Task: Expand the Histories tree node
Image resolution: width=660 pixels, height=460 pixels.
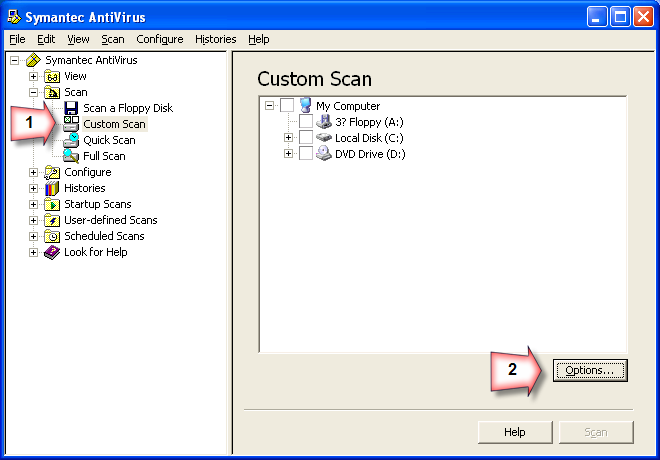Action: click(x=33, y=188)
